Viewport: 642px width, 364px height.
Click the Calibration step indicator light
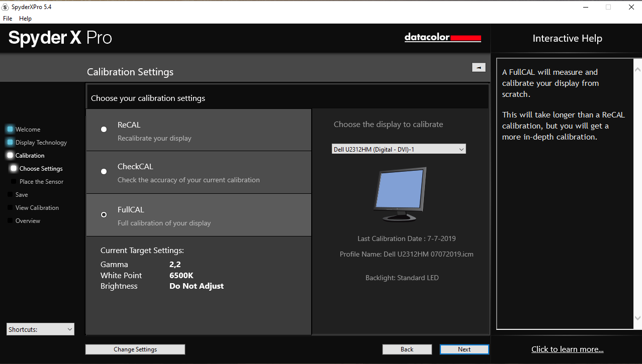pos(10,155)
